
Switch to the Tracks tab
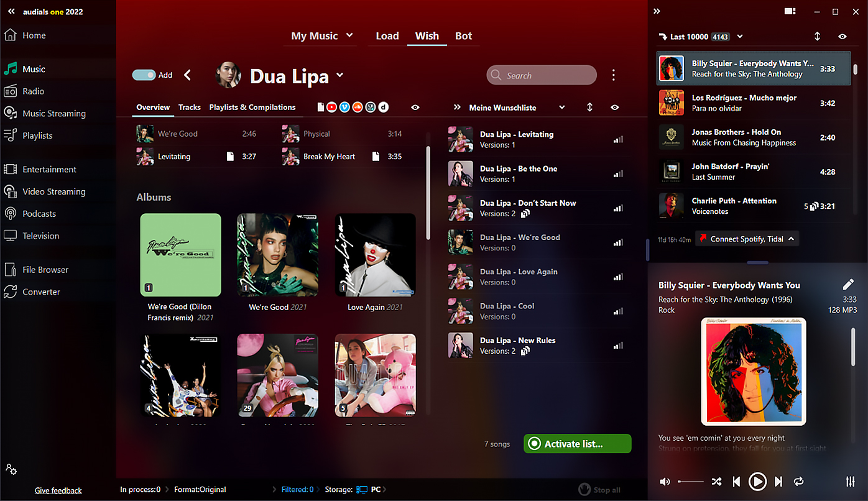189,107
